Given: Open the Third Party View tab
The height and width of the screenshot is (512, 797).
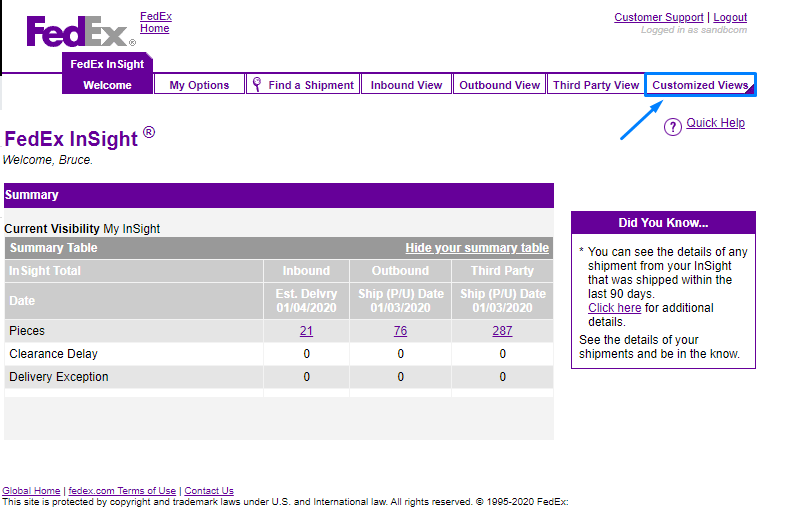Looking at the screenshot, I should pos(596,85).
